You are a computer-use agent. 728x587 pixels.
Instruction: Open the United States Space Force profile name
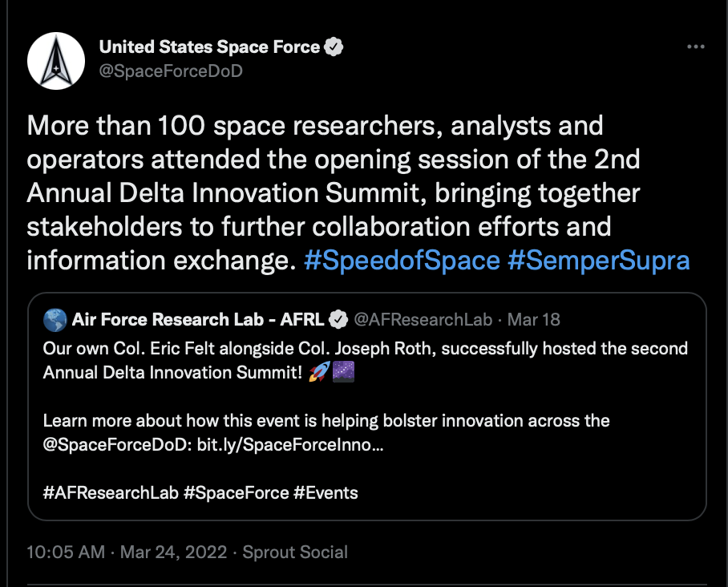(x=209, y=47)
